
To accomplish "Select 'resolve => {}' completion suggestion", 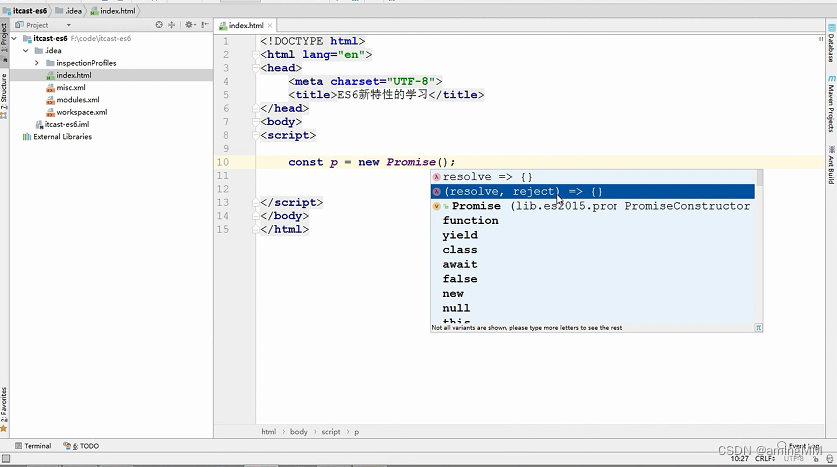I will click(x=593, y=177).
